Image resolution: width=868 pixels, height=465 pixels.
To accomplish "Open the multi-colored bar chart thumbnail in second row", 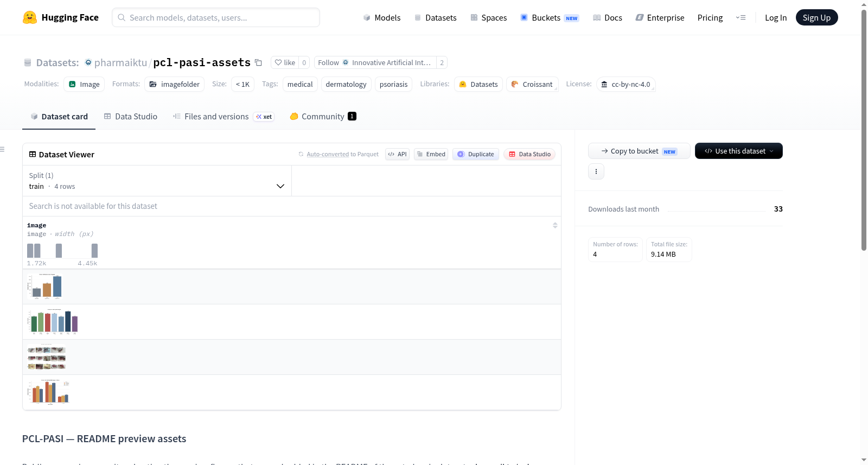I will [x=53, y=322].
